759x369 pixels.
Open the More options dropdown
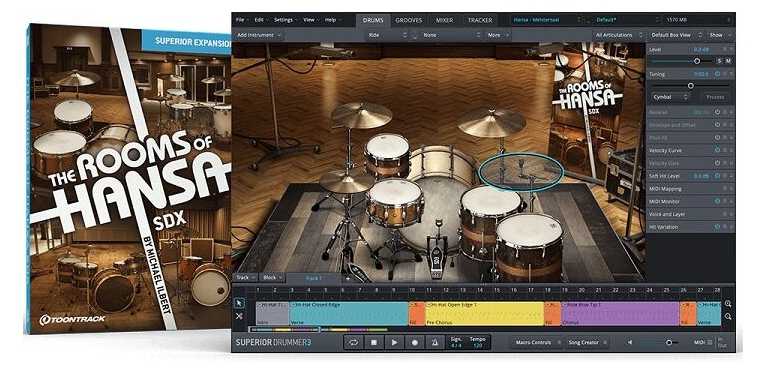497,35
